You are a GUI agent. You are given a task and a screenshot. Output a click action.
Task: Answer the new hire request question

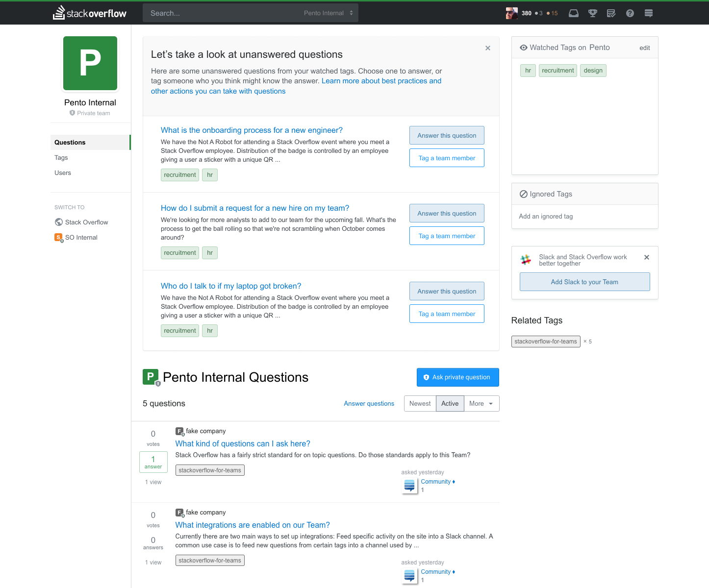(447, 214)
